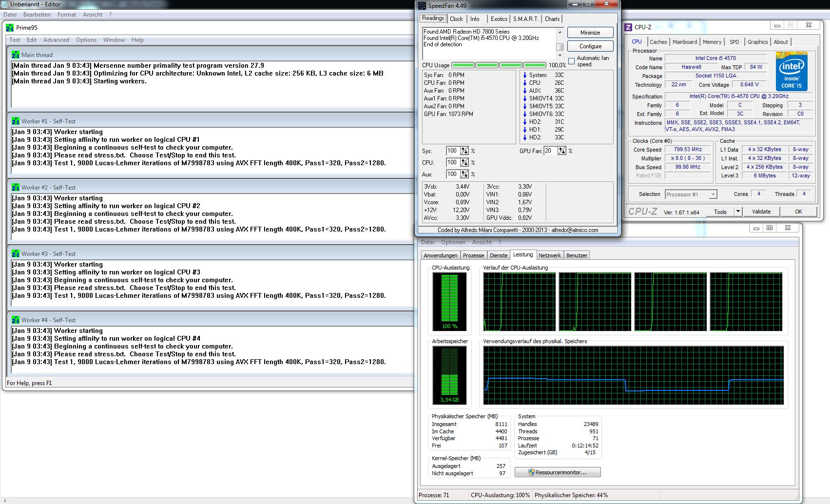This screenshot has width=830, height=504.
Task: Click the arrow icon beside HD1 temperature
Action: click(525, 130)
